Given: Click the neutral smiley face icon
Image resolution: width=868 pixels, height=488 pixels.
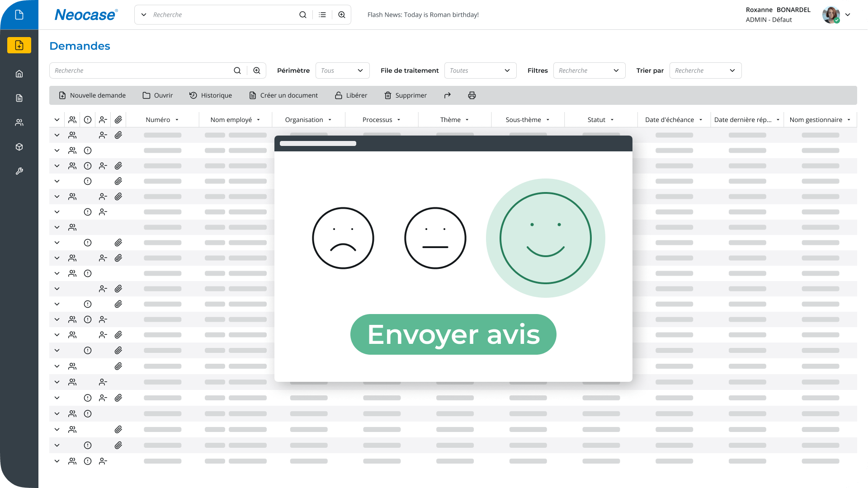Looking at the screenshot, I should point(434,238).
